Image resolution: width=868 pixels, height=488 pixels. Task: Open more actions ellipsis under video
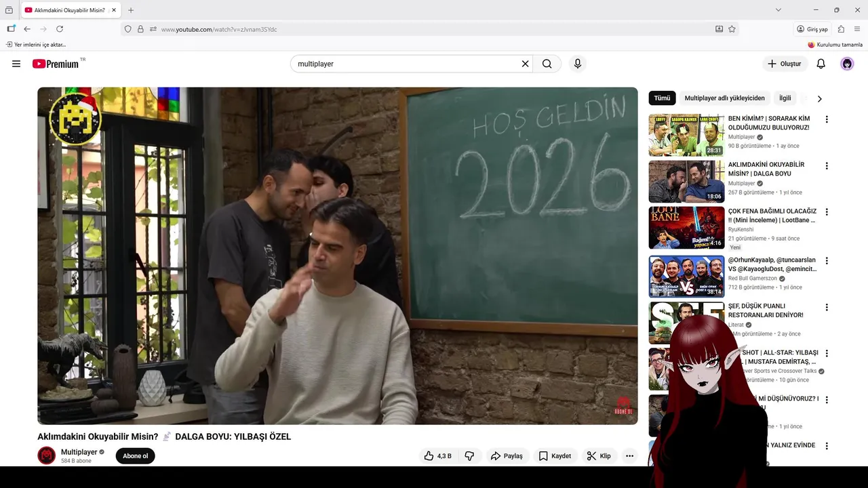coord(630,456)
